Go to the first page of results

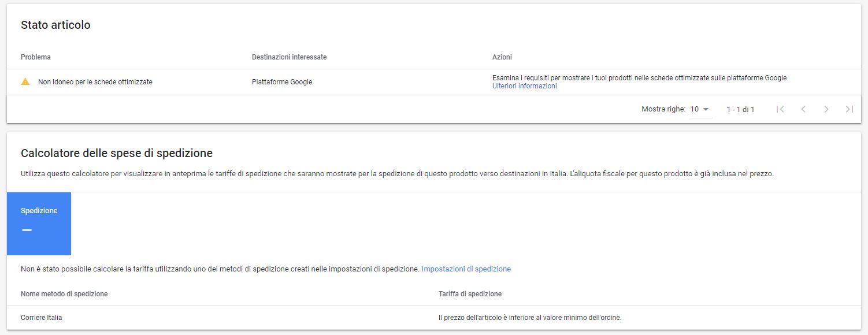[780, 109]
